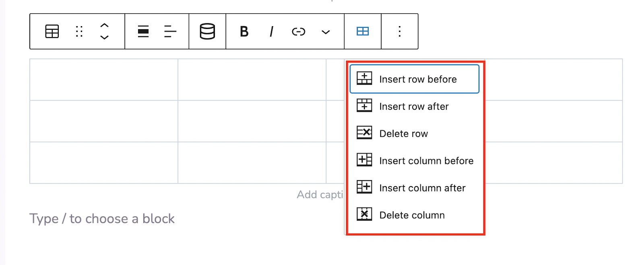Click the 'Type / to choose a block' field
Viewport: 644px width, 265px height.
coord(102,219)
